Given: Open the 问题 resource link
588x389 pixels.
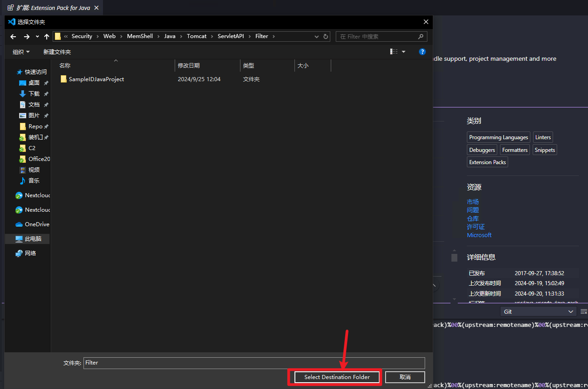Looking at the screenshot, I should coord(473,210).
